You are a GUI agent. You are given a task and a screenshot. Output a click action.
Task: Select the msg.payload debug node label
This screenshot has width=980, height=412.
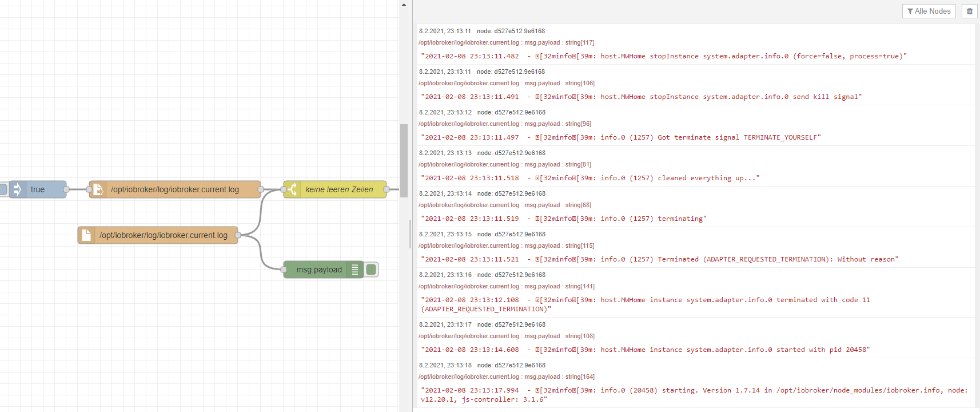(319, 270)
